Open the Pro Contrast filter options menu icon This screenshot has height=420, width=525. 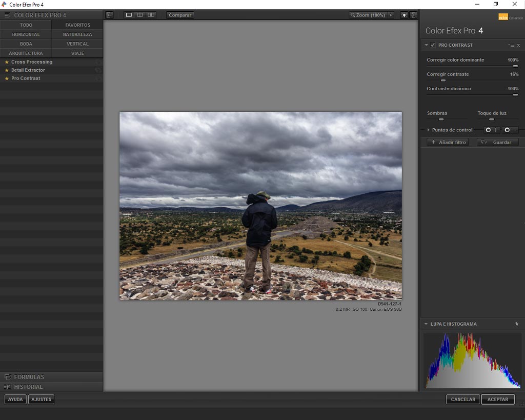click(x=511, y=45)
